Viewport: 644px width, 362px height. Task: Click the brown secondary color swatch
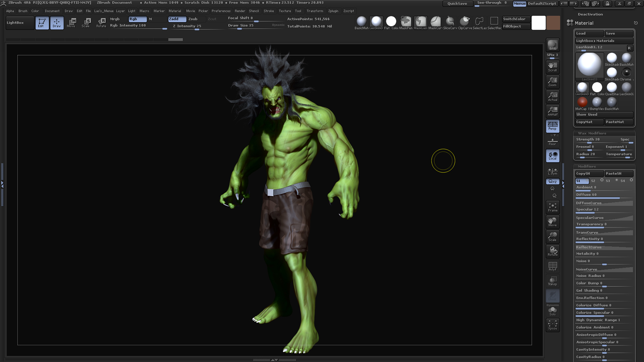point(553,23)
